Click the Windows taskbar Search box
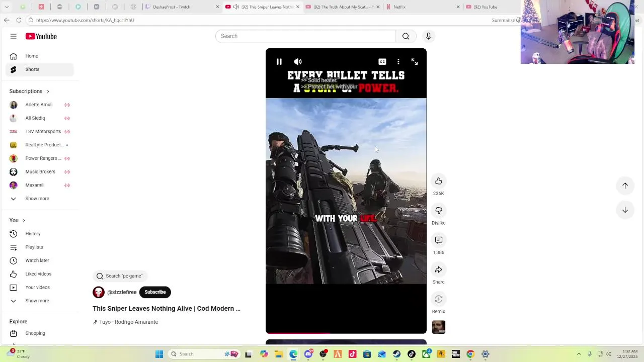 pos(204,354)
